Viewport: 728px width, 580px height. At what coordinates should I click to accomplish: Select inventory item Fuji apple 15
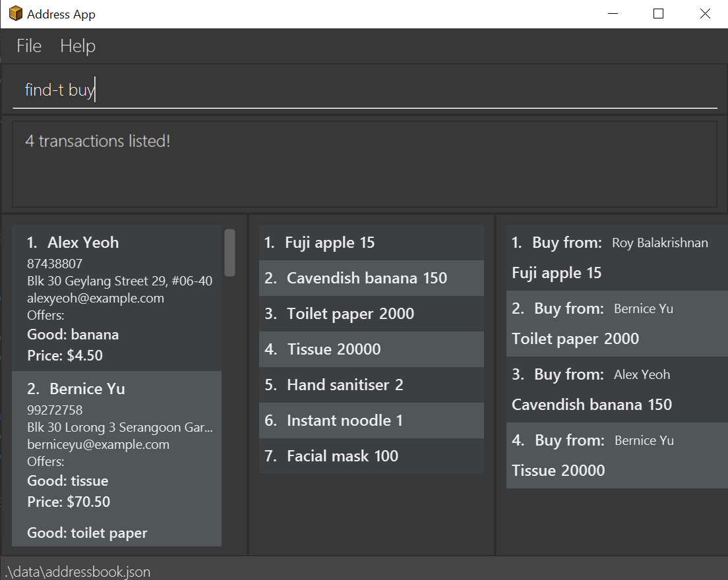click(371, 243)
